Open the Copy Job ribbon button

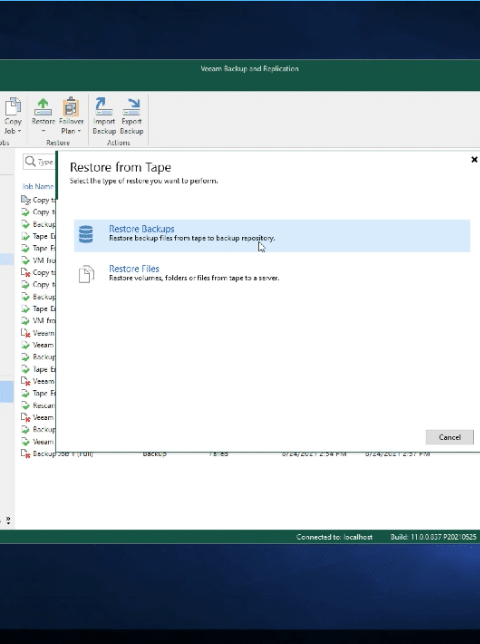coord(13,116)
